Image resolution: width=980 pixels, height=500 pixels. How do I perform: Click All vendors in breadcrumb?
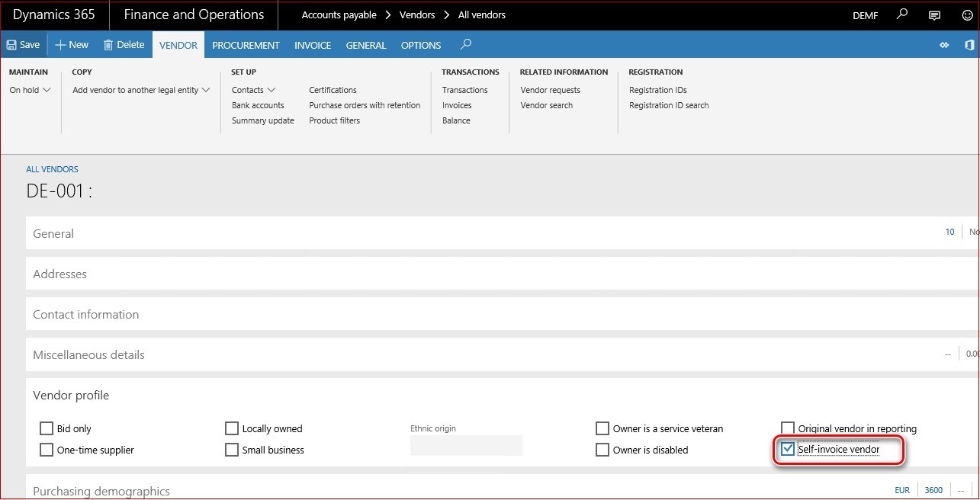click(482, 15)
